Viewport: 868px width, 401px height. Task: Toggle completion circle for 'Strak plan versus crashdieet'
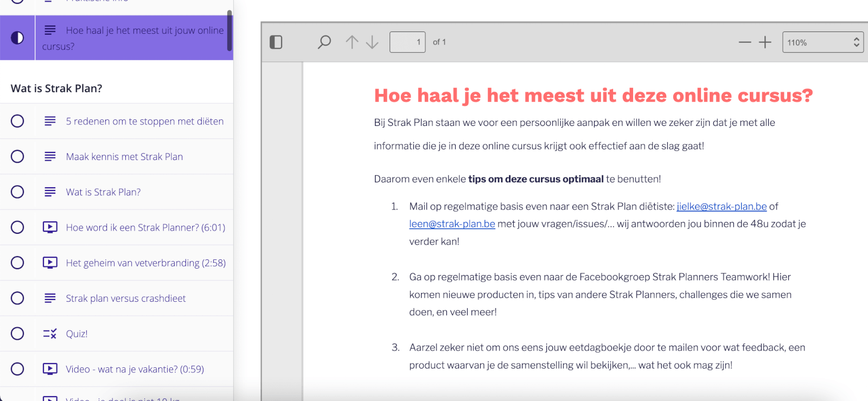click(x=17, y=298)
